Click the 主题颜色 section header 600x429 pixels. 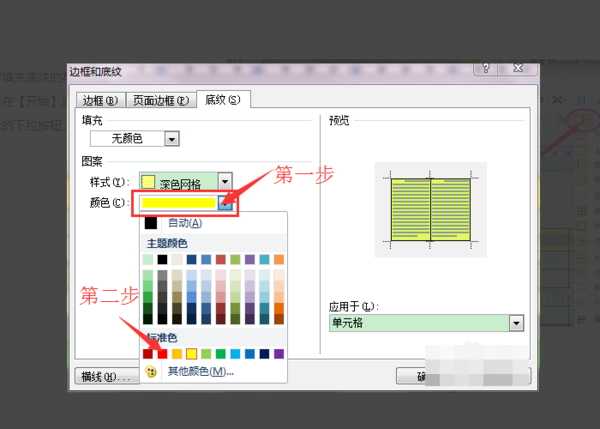tap(167, 243)
